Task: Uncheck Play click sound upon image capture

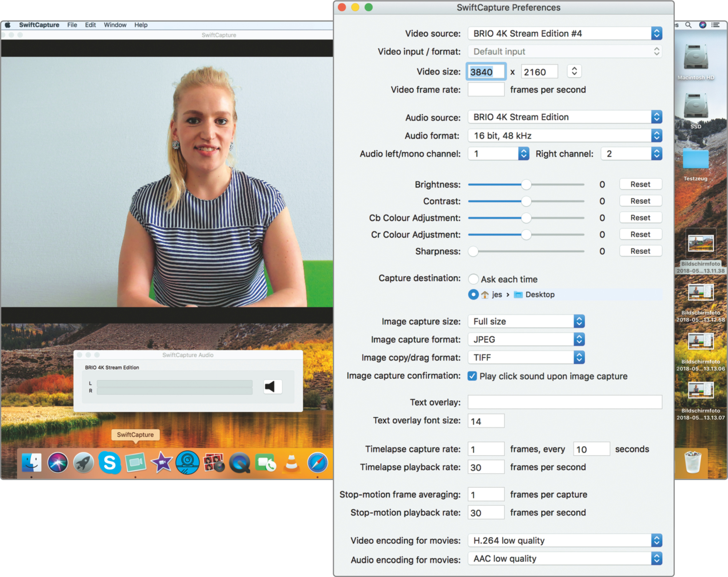Action: (472, 376)
